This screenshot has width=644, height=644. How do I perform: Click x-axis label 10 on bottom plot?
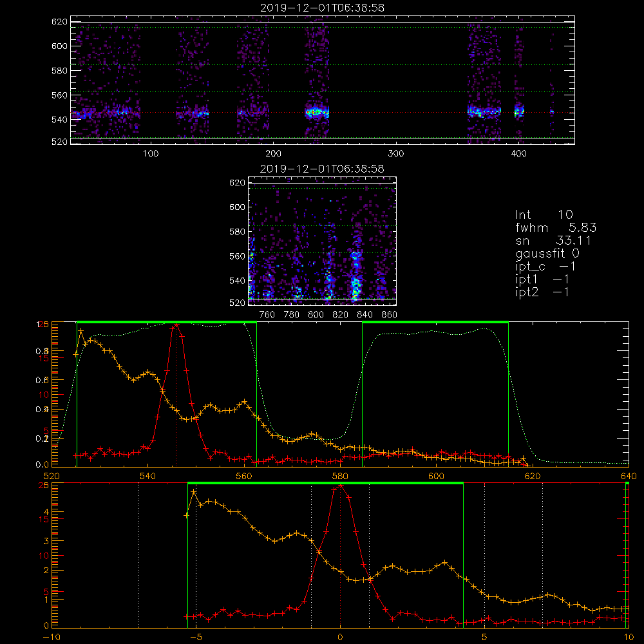(629, 638)
